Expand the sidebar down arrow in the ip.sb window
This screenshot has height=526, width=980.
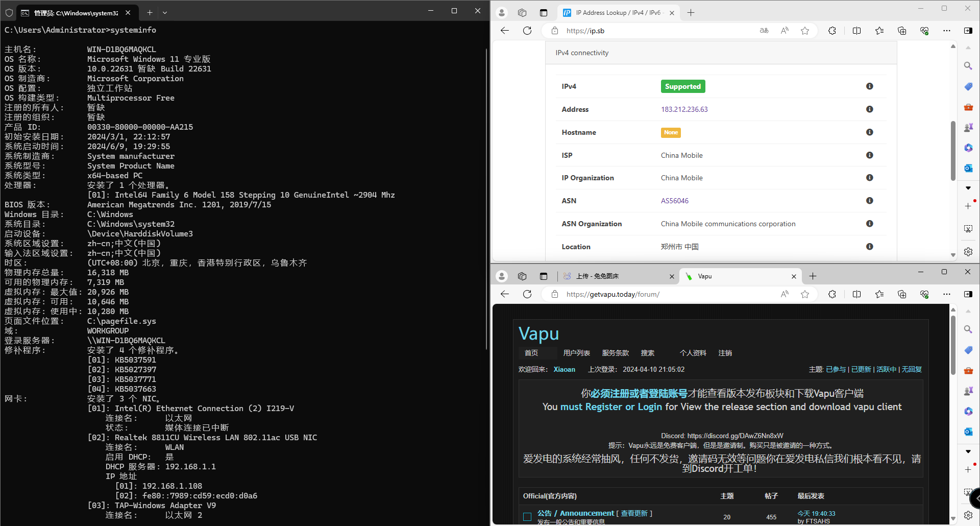click(x=968, y=188)
